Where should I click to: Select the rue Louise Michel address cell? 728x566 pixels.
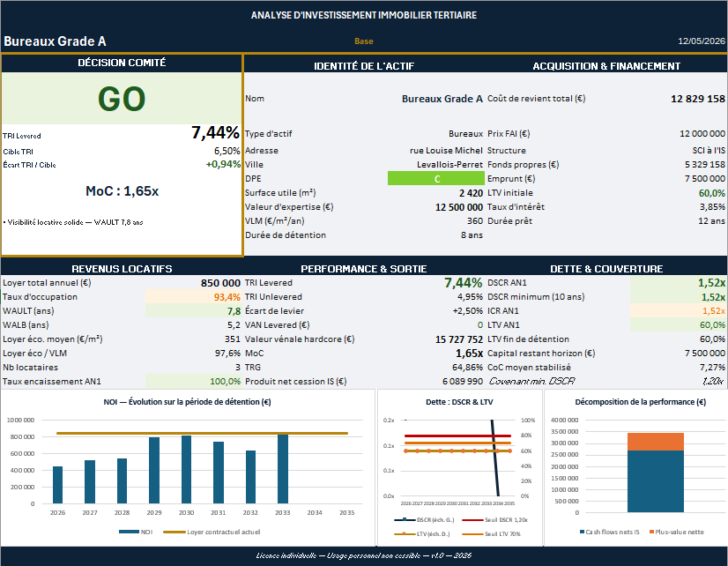446,151
